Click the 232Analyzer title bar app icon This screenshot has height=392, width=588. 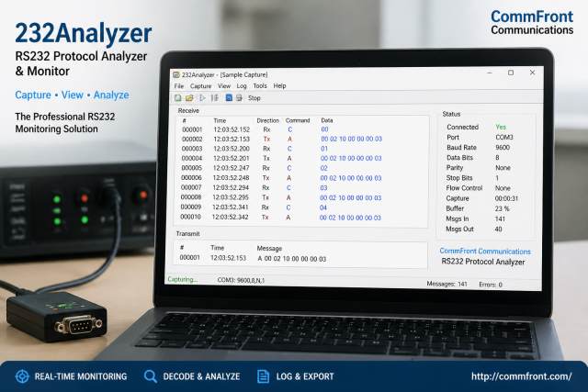coord(176,74)
